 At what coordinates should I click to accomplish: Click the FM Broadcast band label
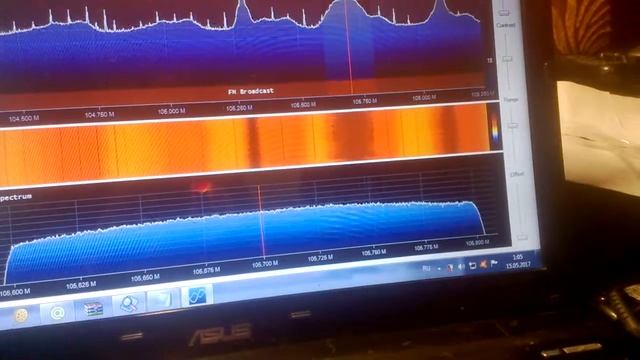click(x=251, y=91)
